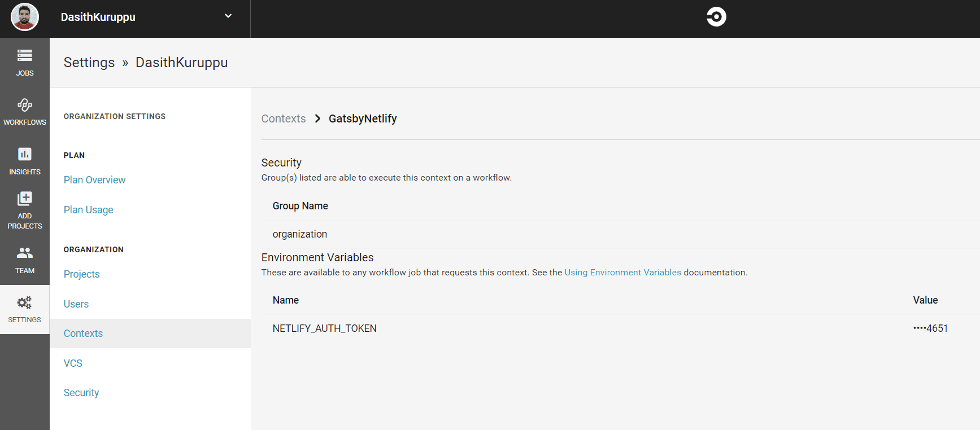980x430 pixels.
Task: Click Settings in the page breadcrumb
Action: click(x=89, y=63)
